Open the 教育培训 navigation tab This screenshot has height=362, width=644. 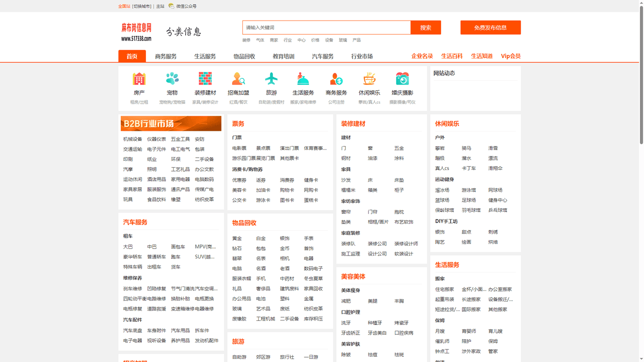coord(284,56)
